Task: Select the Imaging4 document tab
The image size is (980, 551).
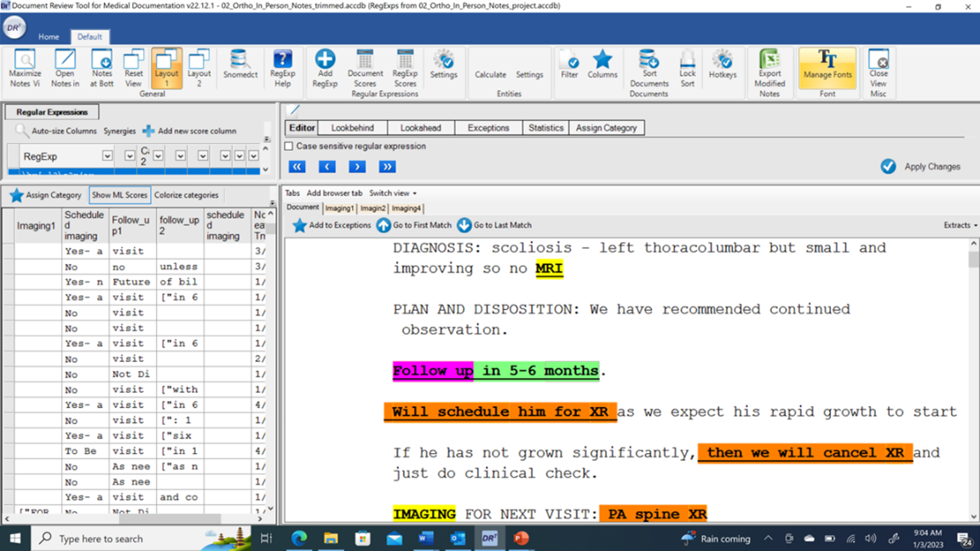Action: point(406,208)
